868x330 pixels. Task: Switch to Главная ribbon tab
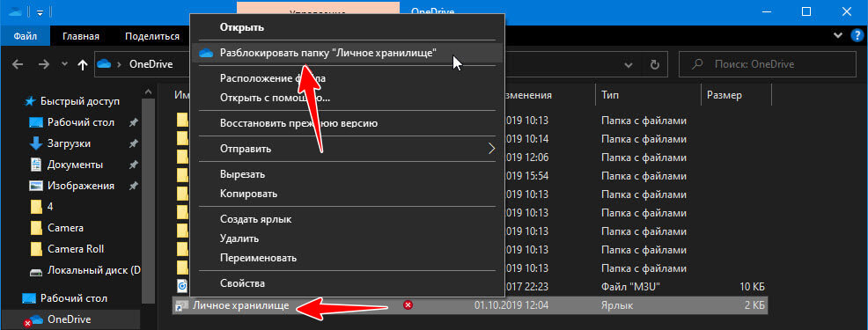[x=81, y=37]
